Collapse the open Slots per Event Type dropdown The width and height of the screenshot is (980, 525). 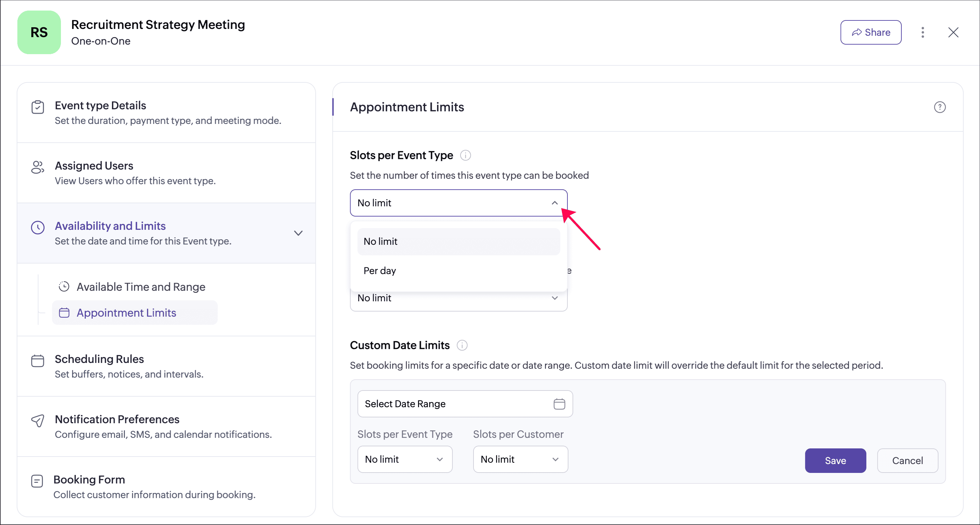pyautogui.click(x=554, y=203)
